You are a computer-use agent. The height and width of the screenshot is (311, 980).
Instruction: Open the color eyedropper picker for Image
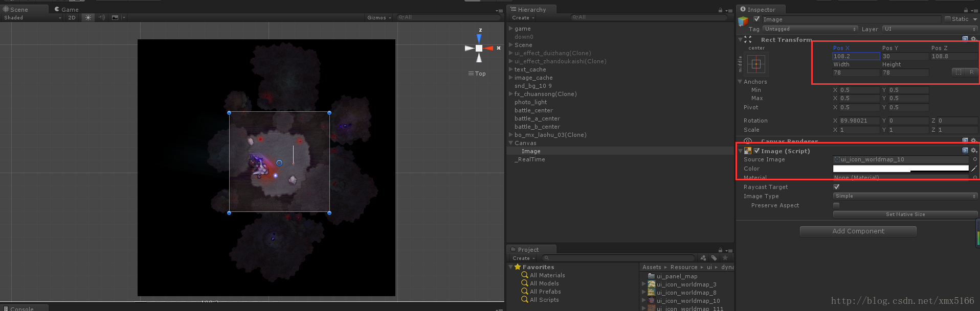pos(974,169)
